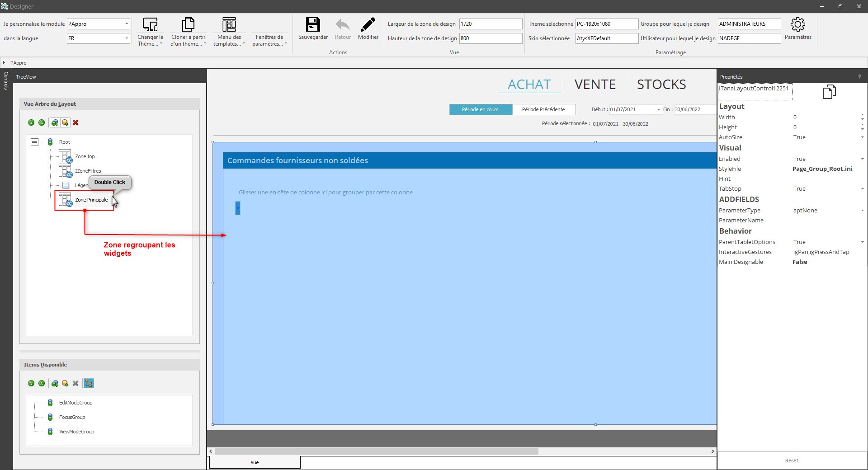Image resolution: width=868 pixels, height=470 pixels.
Task: Click the green collapse-all icon in Items Disponible
Action: pyautogui.click(x=42, y=383)
